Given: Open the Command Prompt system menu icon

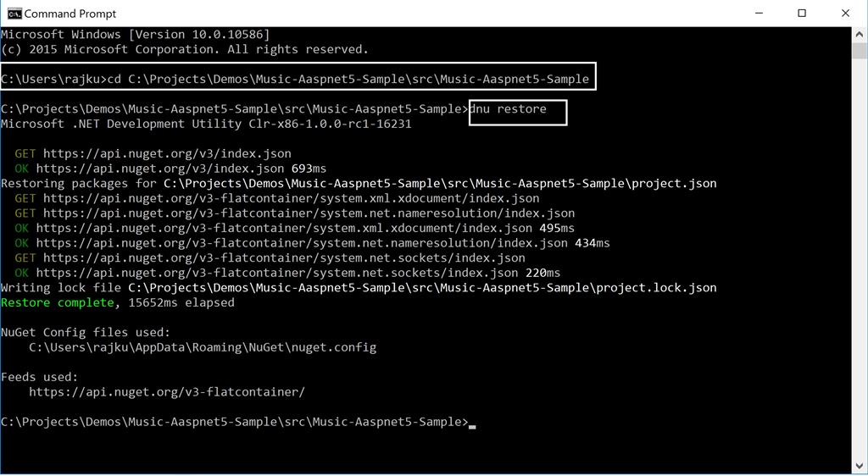Looking at the screenshot, I should pos(14,13).
